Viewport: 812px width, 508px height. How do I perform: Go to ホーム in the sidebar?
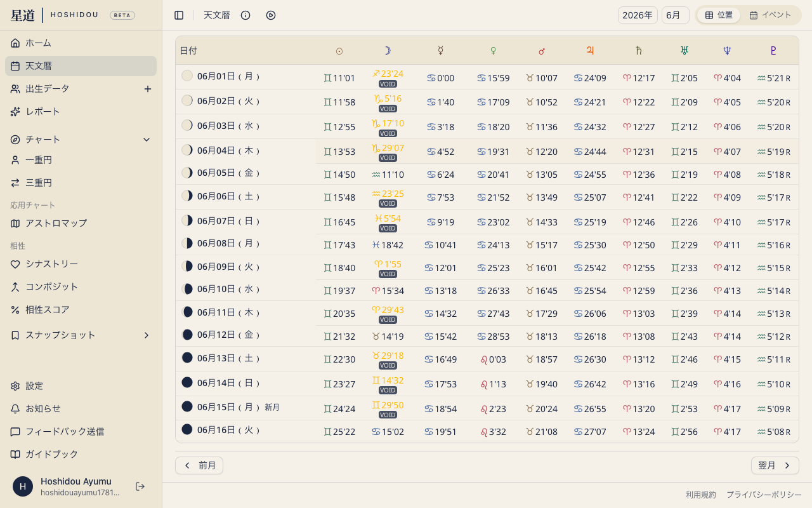point(81,43)
